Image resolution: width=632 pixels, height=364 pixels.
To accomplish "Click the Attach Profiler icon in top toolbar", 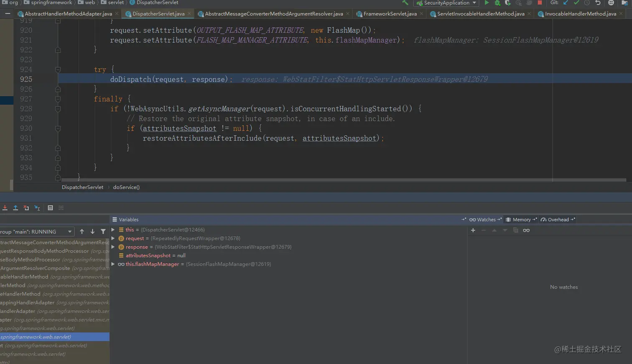I will coord(518,3).
